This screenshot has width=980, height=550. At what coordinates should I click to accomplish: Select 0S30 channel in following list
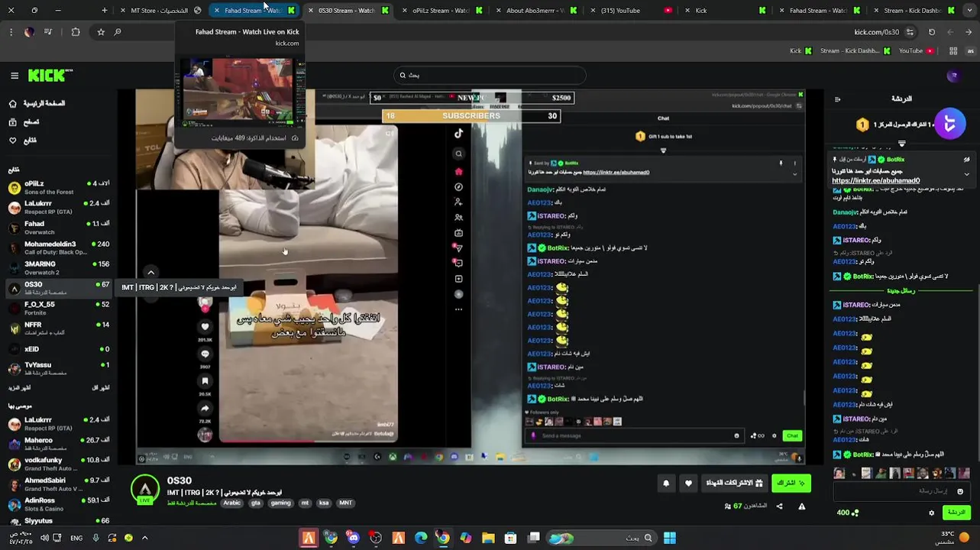pyautogui.click(x=59, y=288)
